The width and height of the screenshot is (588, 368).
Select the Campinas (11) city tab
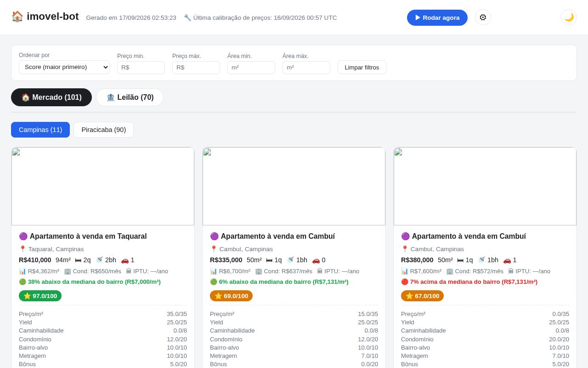coord(40,130)
